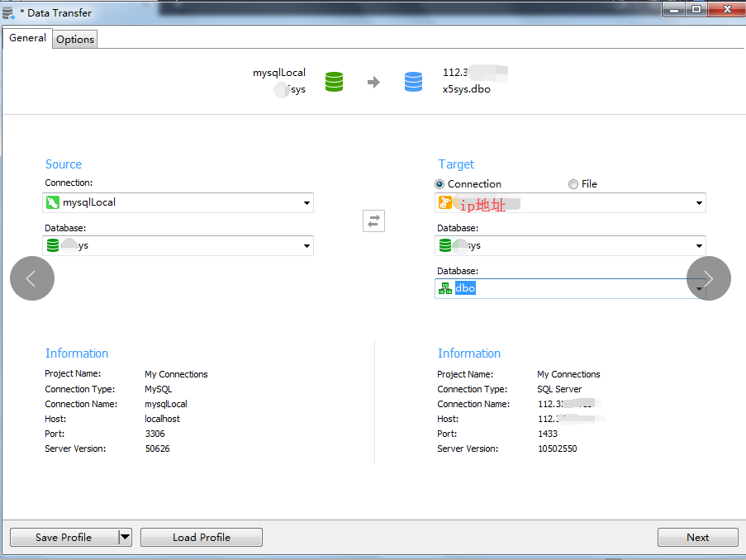Go to previous image with left arrow
Image resolution: width=746 pixels, height=560 pixels.
(32, 278)
